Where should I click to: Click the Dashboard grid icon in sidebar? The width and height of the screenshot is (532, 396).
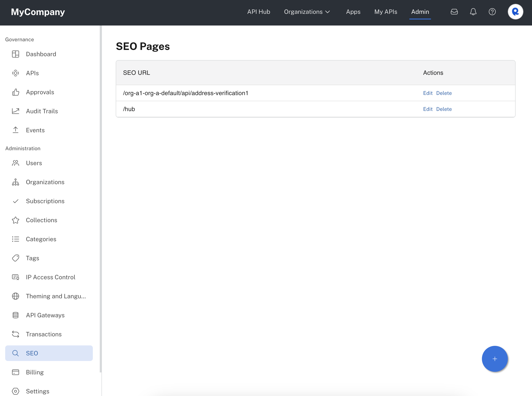pos(16,54)
